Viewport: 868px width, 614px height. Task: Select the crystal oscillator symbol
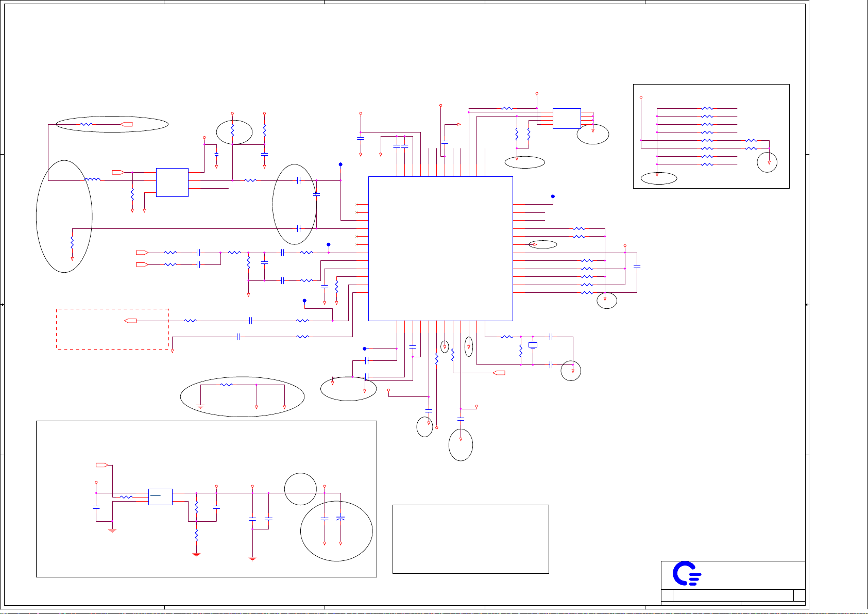pos(533,345)
